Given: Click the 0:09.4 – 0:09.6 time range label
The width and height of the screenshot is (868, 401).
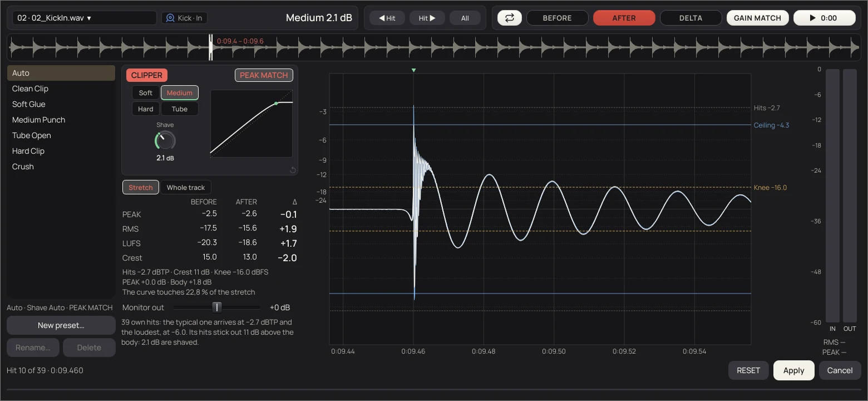Looking at the screenshot, I should click(240, 41).
